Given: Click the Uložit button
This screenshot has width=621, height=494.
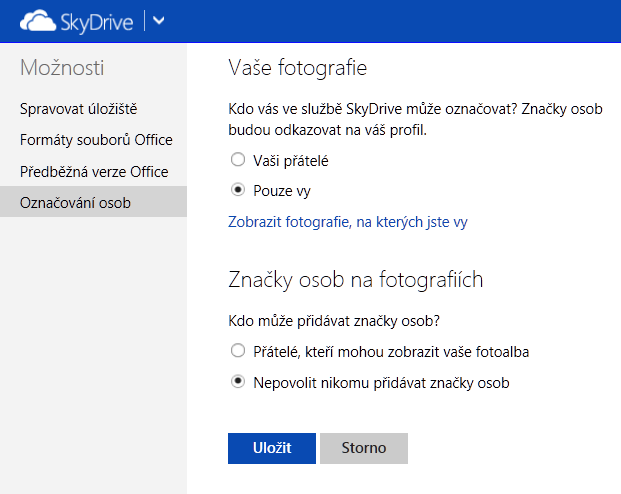Looking at the screenshot, I should point(272,448).
